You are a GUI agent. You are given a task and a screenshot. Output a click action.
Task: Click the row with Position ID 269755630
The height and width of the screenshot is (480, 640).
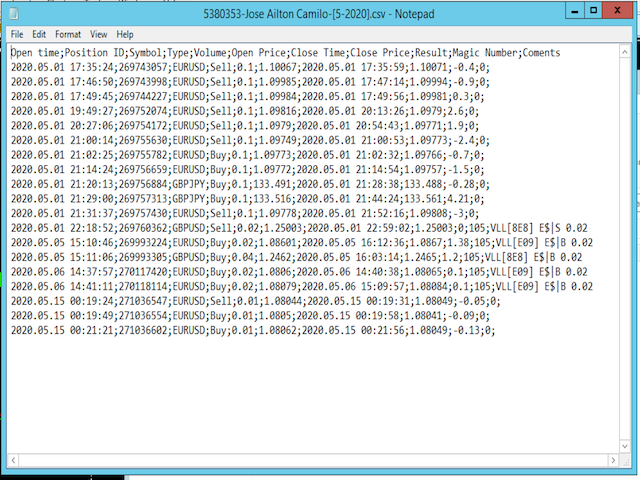250,140
